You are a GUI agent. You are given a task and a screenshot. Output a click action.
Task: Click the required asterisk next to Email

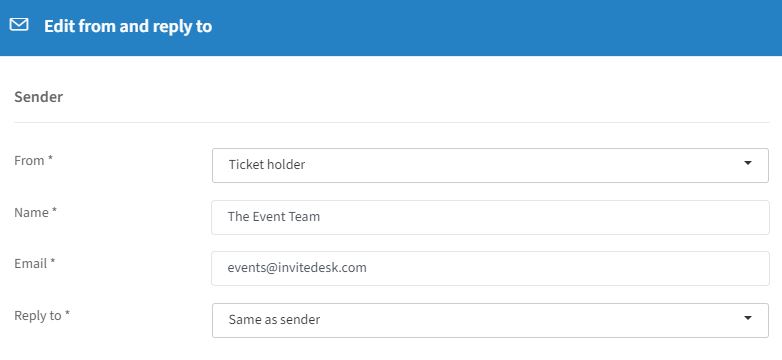click(x=53, y=261)
